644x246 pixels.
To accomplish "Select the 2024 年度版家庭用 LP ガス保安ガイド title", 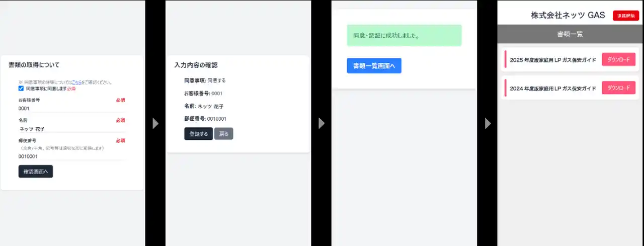I will point(552,89).
